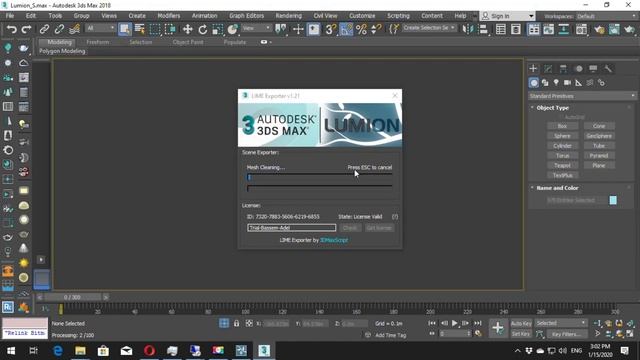Click Add Time Tag in status bar

[390, 335]
